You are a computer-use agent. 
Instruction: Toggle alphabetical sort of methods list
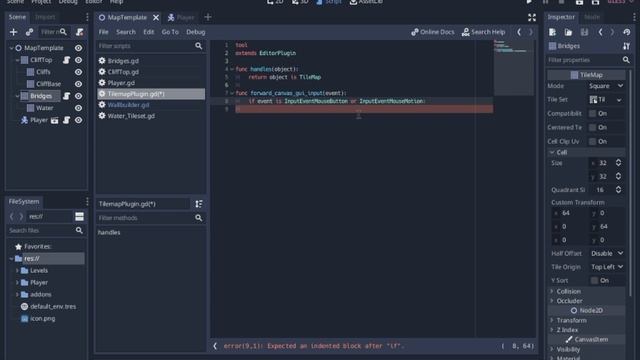[199, 204]
